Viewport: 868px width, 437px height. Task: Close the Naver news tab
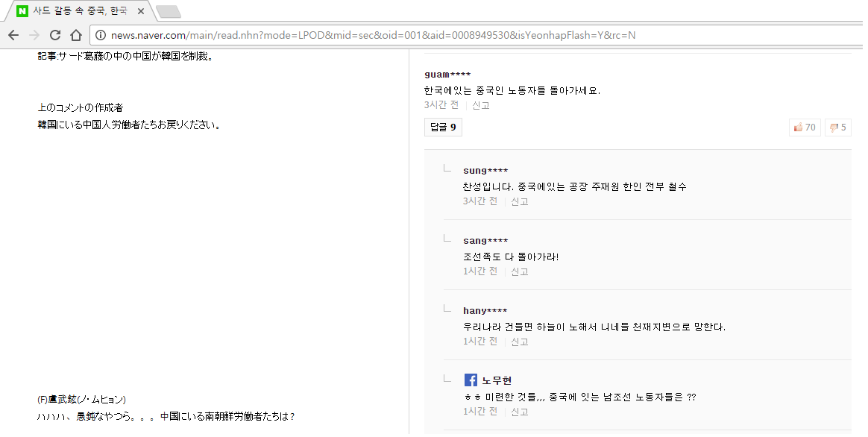(141, 11)
